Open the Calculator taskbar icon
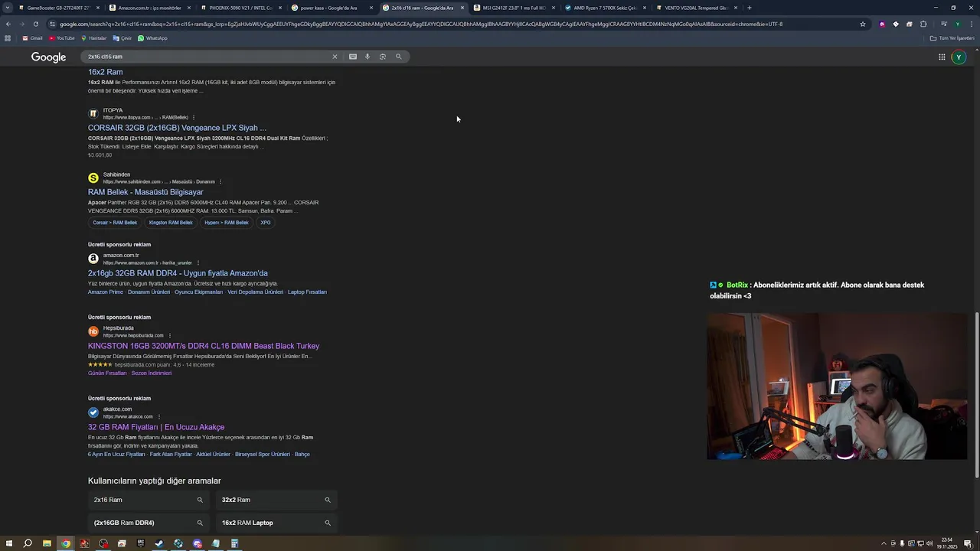This screenshot has width=980, height=551. (x=235, y=543)
